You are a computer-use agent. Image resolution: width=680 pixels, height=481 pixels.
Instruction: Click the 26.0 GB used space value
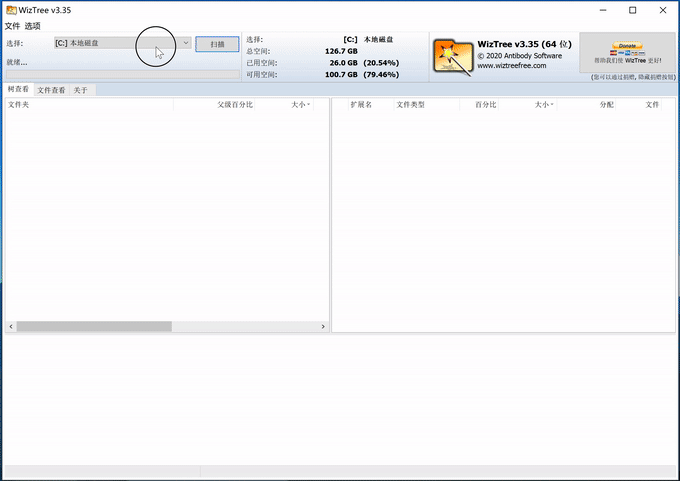tap(343, 63)
